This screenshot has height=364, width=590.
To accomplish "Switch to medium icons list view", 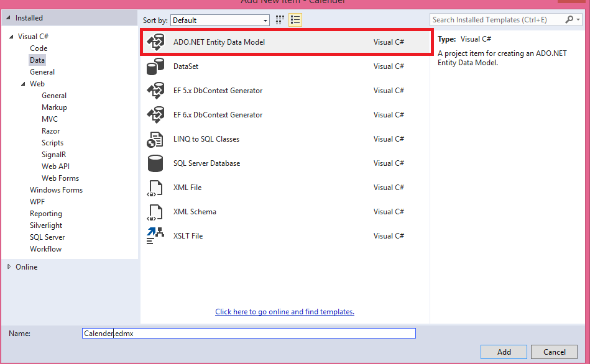I will pos(295,20).
